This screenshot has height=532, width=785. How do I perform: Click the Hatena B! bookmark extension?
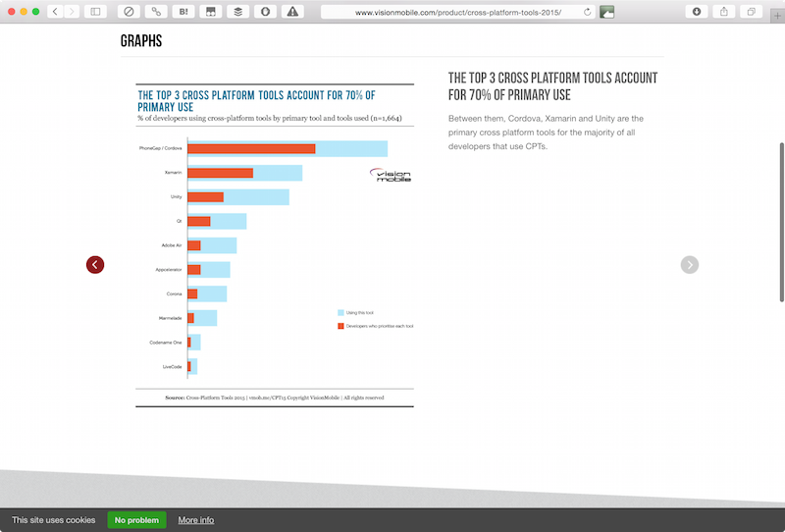coord(183,12)
